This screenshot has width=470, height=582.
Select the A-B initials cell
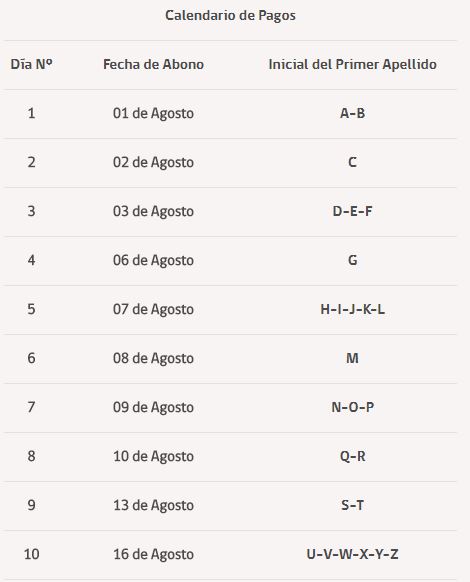click(x=352, y=113)
